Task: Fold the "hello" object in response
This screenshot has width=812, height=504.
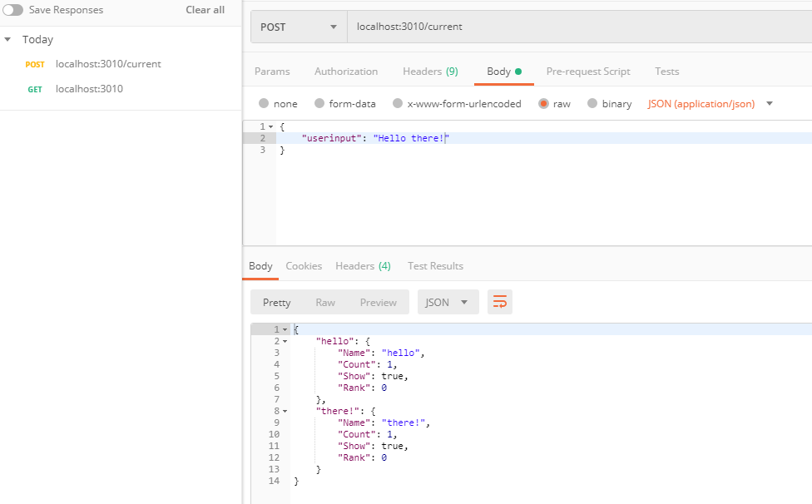Action: click(285, 342)
